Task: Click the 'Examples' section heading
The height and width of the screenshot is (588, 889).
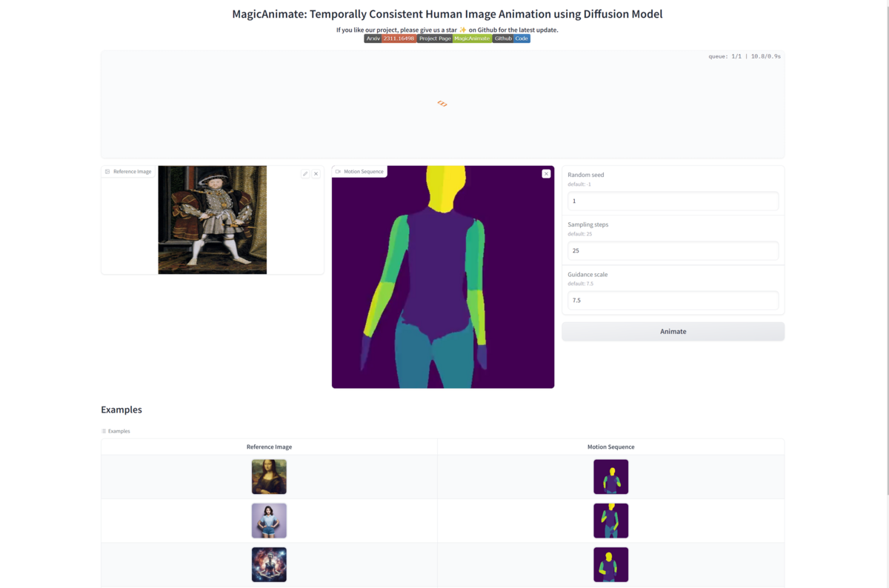Action: (121, 410)
